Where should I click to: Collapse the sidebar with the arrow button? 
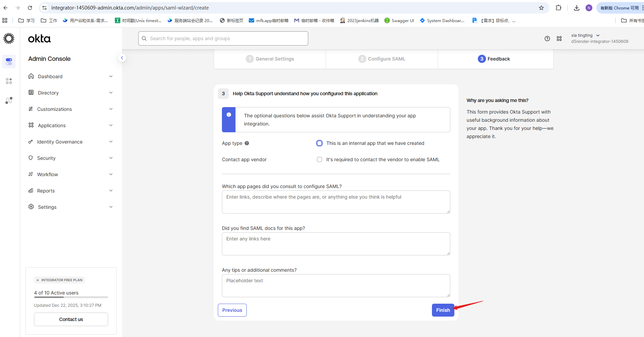[x=122, y=58]
